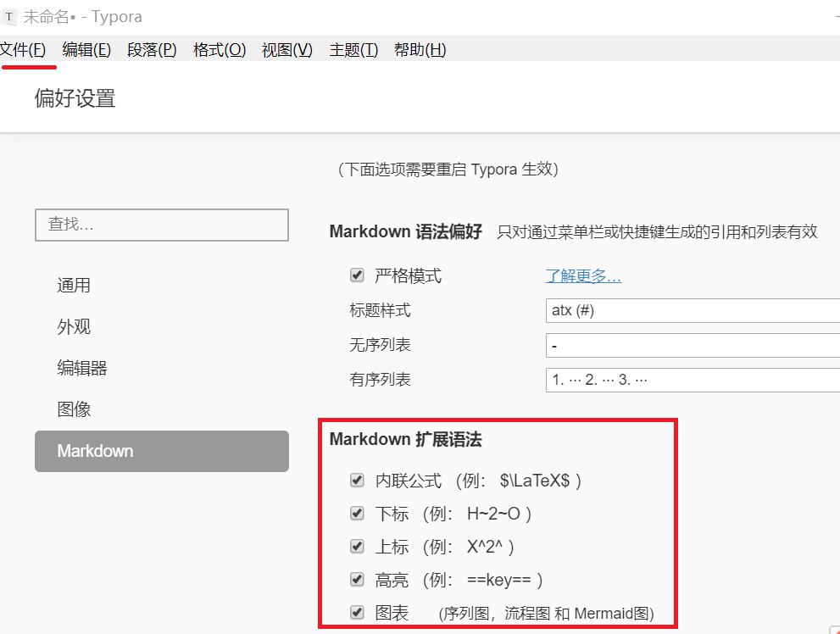
Task: Open the 无序列表 bullet style dropdown
Action: [x=693, y=345]
